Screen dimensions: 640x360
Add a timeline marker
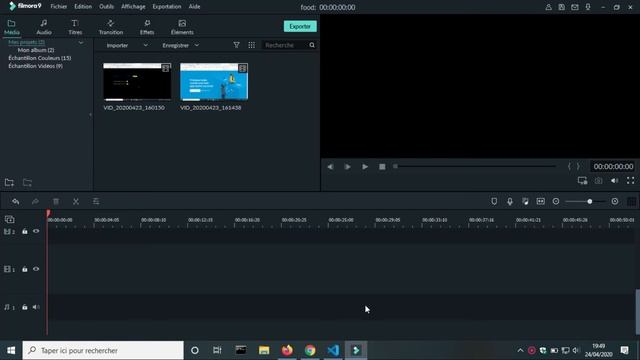[x=494, y=201]
